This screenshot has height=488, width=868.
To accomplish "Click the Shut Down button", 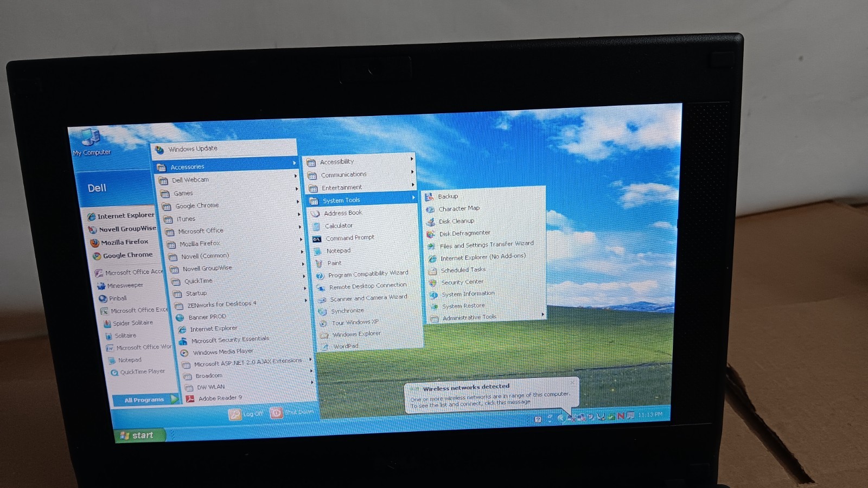I will pyautogui.click(x=292, y=413).
